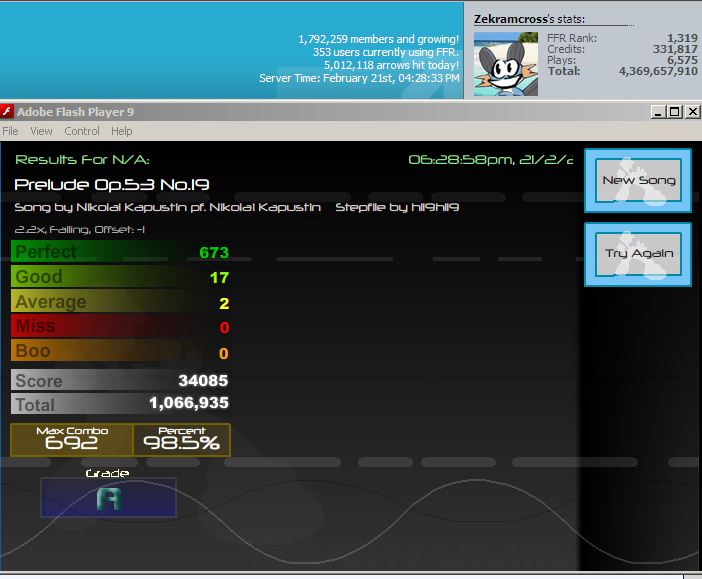This screenshot has height=579, width=702.
Task: Click Zekramcross's profile avatar picture
Action: point(506,64)
